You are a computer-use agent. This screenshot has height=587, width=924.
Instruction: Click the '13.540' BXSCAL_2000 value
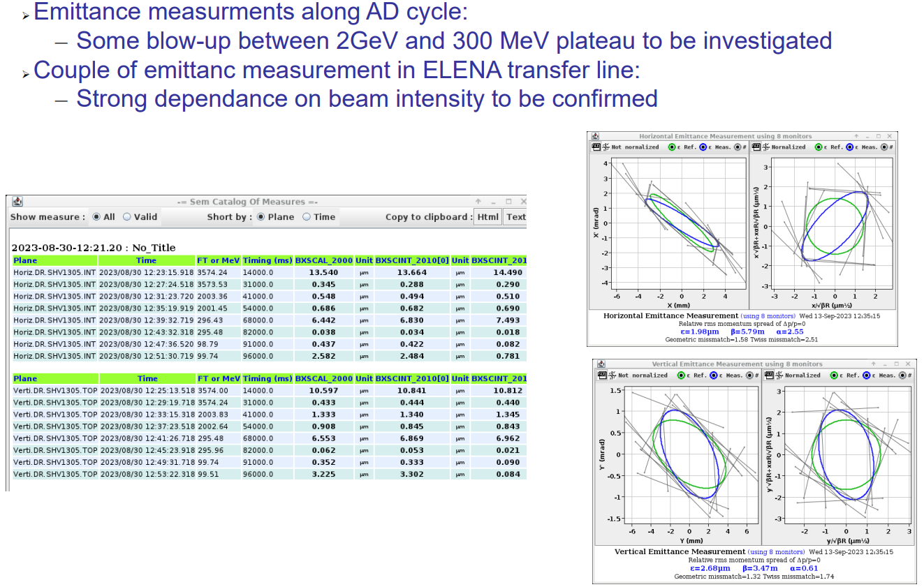click(x=323, y=272)
